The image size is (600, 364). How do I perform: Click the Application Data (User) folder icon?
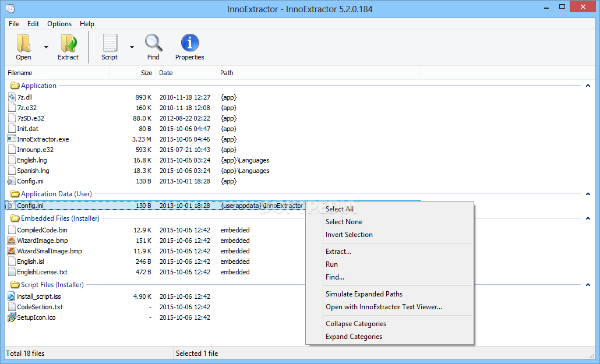coord(15,194)
